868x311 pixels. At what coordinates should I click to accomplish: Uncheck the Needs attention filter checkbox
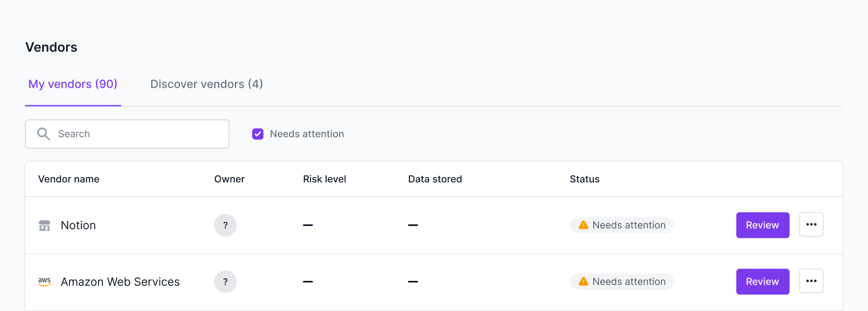(258, 134)
